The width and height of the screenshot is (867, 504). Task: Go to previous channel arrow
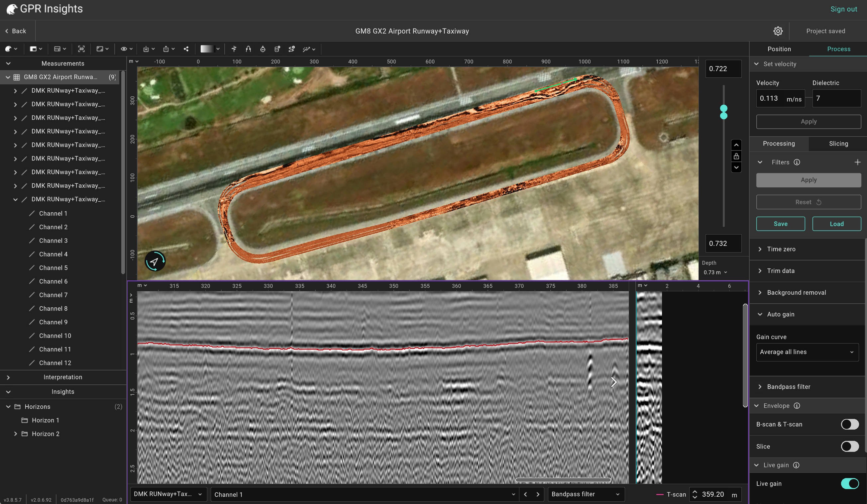525,494
